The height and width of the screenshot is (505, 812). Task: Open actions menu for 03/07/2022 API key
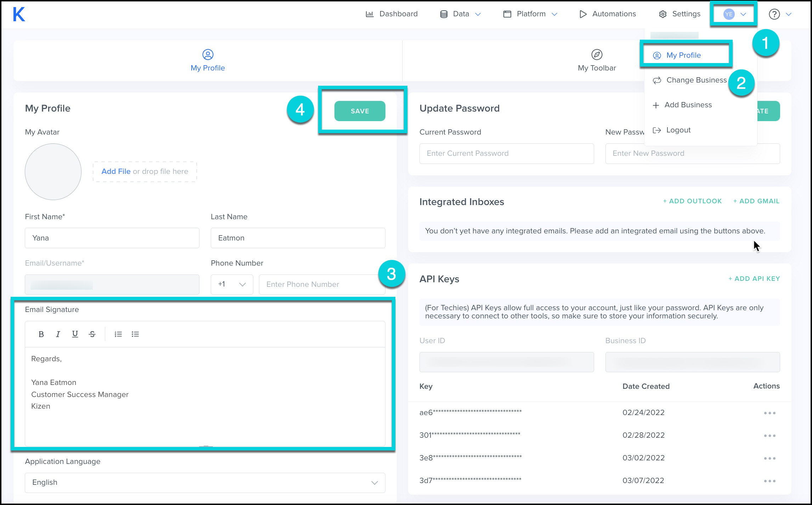point(769,481)
